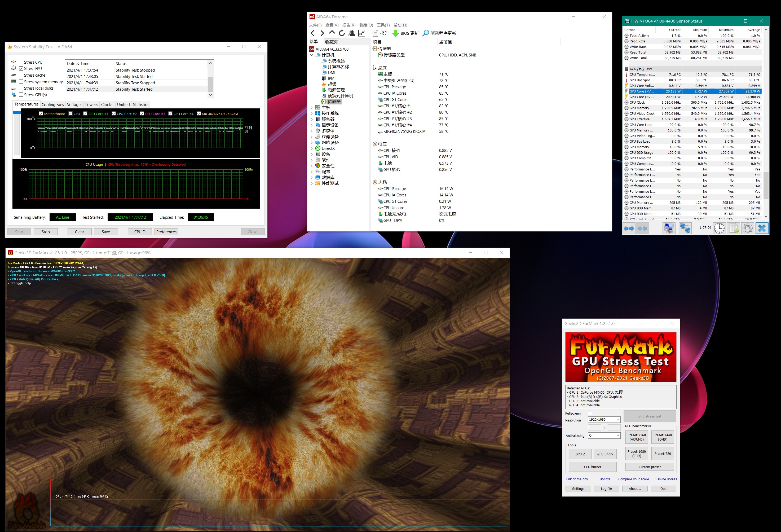This screenshot has height=532, width=781.
Task: Click the HWiNFO logging sheet plus icon
Action: [734, 228]
